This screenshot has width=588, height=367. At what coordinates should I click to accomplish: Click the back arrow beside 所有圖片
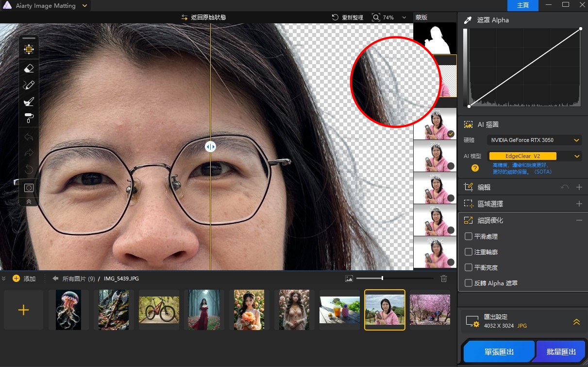[55, 279]
